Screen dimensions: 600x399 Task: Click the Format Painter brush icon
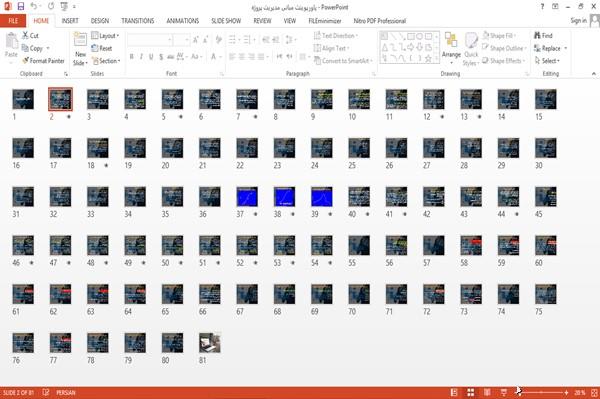coord(25,60)
